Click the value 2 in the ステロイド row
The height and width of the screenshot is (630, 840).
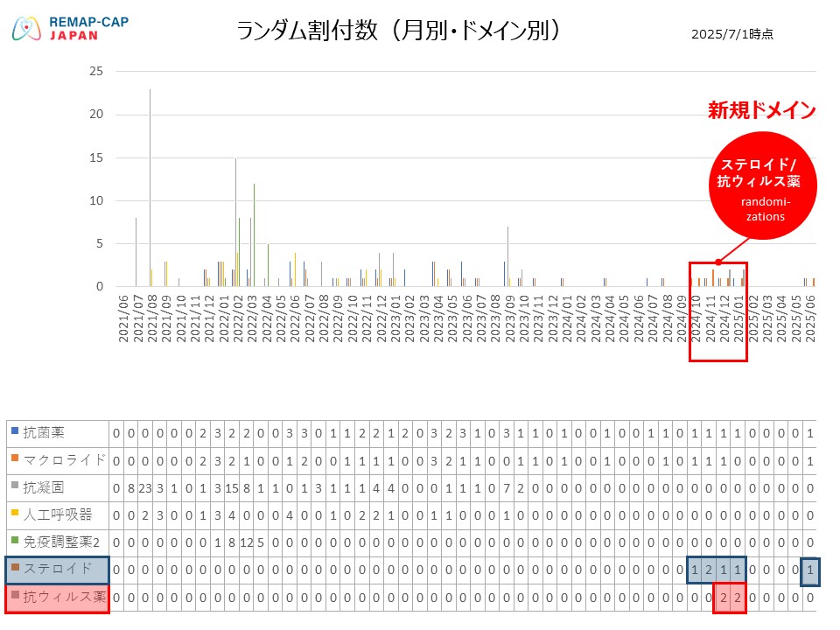[709, 570]
